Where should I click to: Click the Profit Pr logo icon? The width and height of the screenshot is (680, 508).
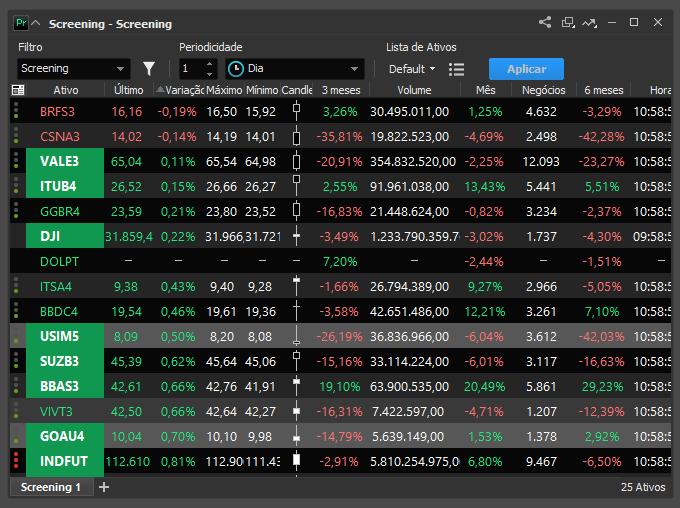pos(20,23)
